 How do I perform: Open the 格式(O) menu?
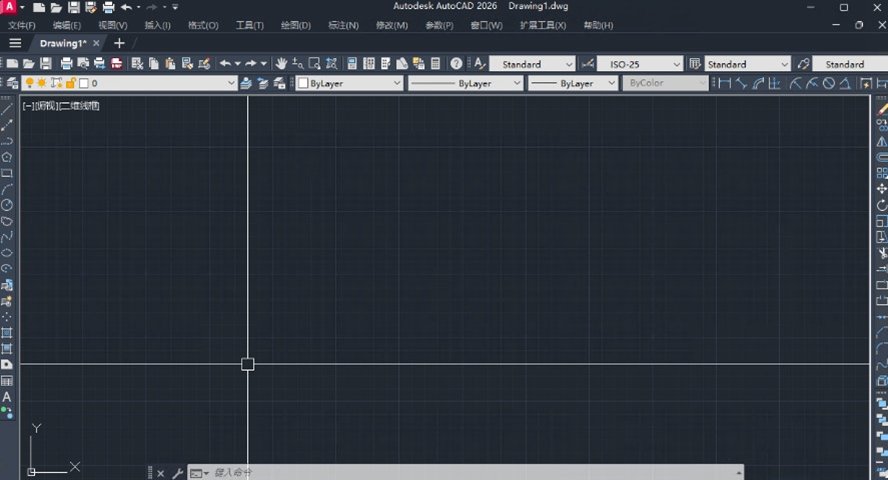(203, 25)
